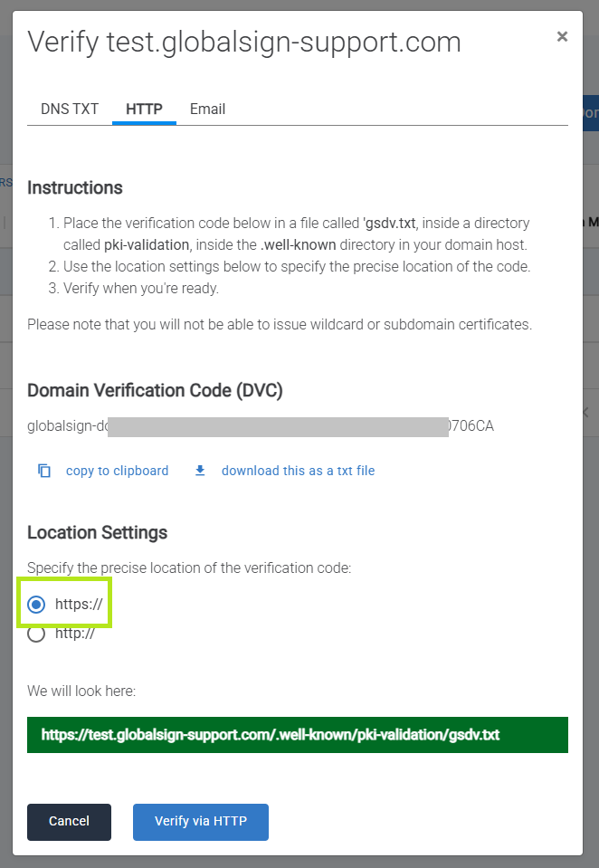This screenshot has width=599, height=868.
Task: Click the copy to clipboard link
Action: coord(117,471)
